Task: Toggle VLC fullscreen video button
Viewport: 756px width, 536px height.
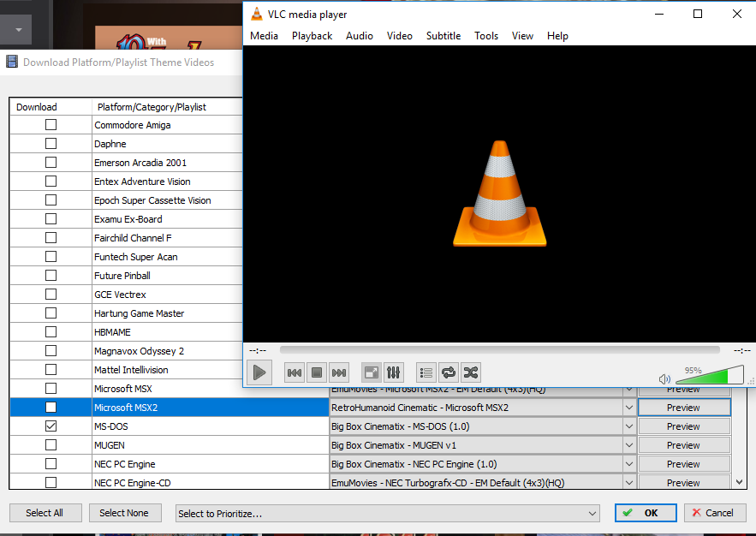Action: point(372,372)
